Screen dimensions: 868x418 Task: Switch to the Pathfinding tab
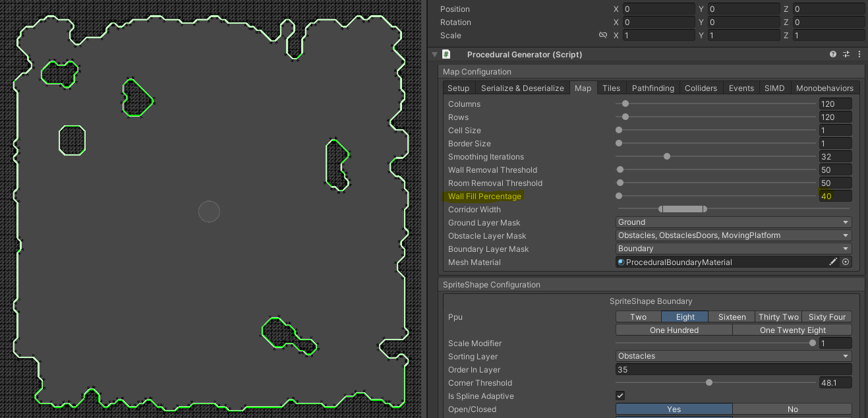pos(652,87)
